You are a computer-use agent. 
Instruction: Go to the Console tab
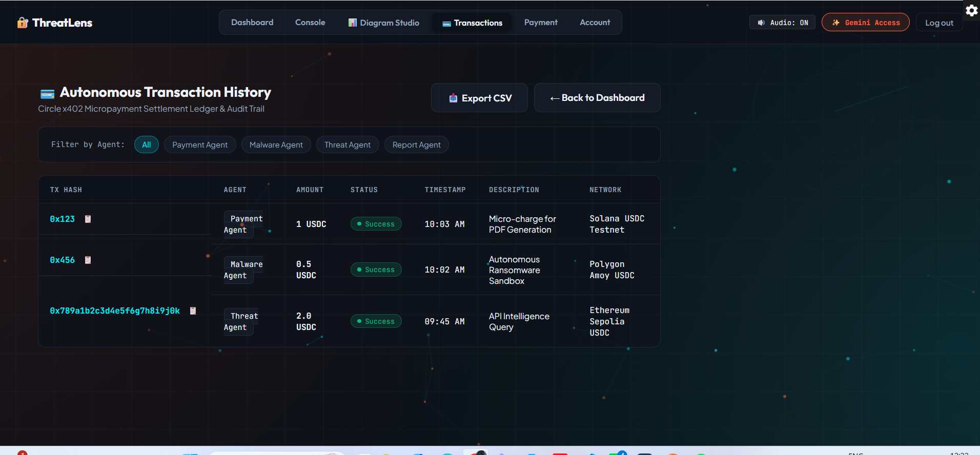click(310, 23)
